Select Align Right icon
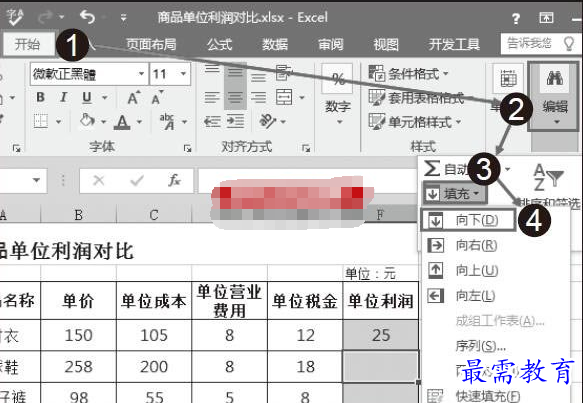The image size is (583, 403). [x=258, y=98]
